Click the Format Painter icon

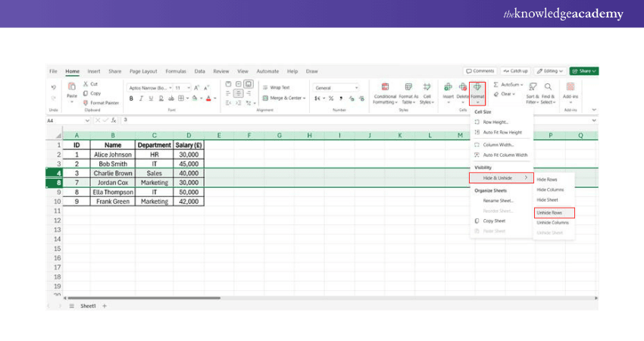point(85,102)
